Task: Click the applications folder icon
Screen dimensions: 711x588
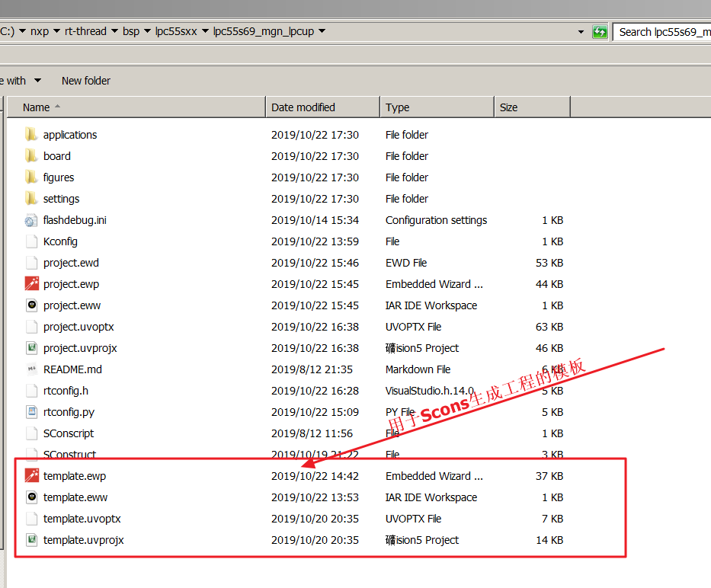Action: click(31, 135)
